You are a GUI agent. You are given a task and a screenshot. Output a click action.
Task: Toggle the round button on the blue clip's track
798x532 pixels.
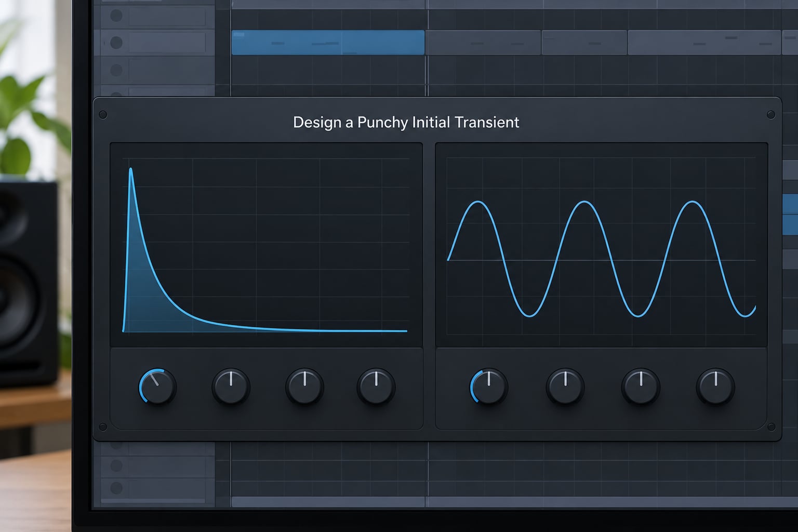116,42
